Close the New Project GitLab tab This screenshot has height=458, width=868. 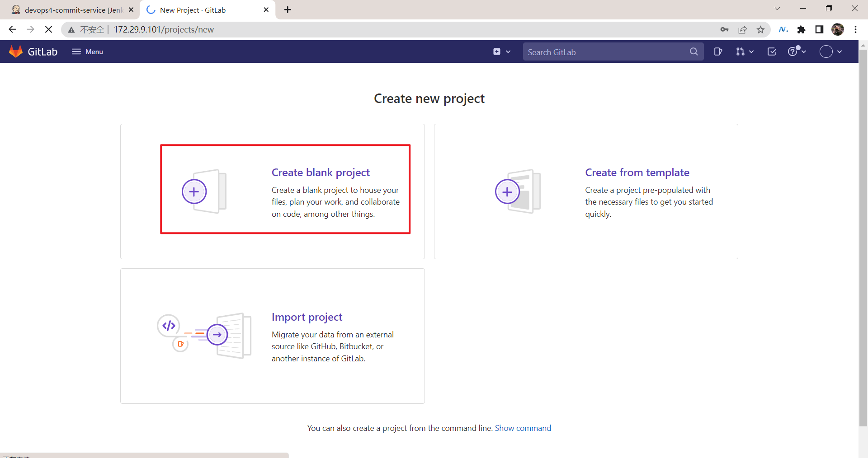pos(266,9)
